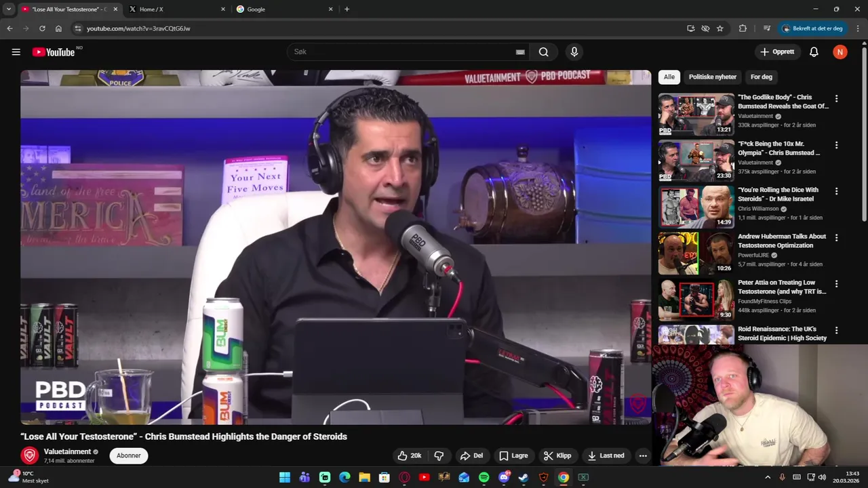Like the video with thumbs up

[410, 455]
